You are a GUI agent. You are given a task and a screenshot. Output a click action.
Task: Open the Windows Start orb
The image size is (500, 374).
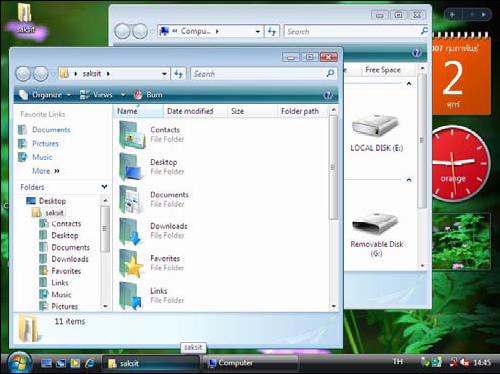tap(19, 363)
